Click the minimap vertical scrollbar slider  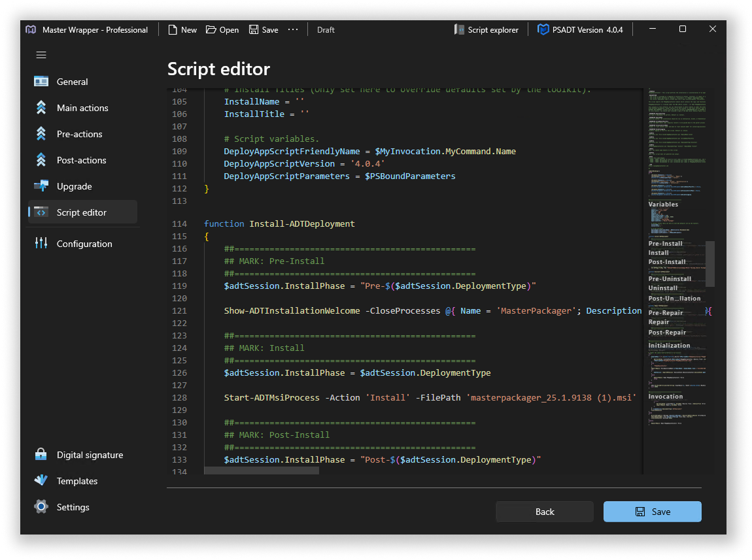coord(710,263)
